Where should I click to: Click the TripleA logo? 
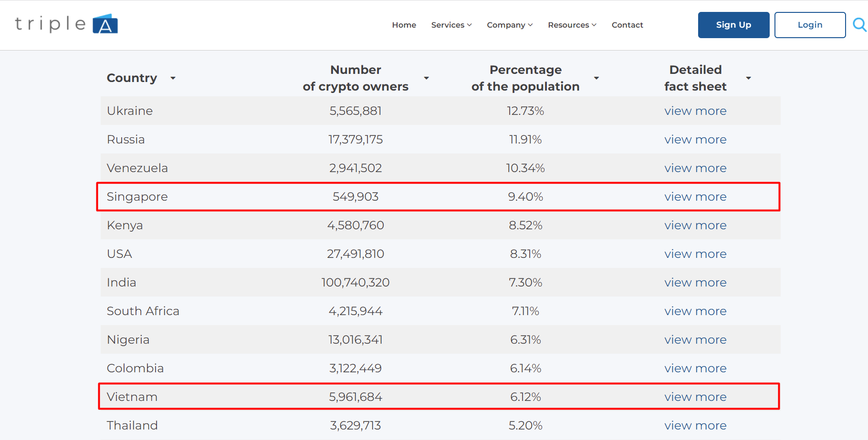66,24
